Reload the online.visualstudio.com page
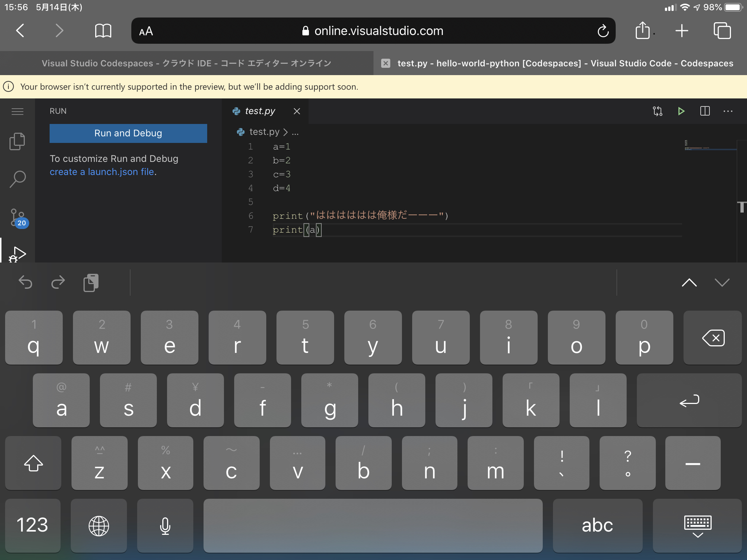 click(x=603, y=31)
